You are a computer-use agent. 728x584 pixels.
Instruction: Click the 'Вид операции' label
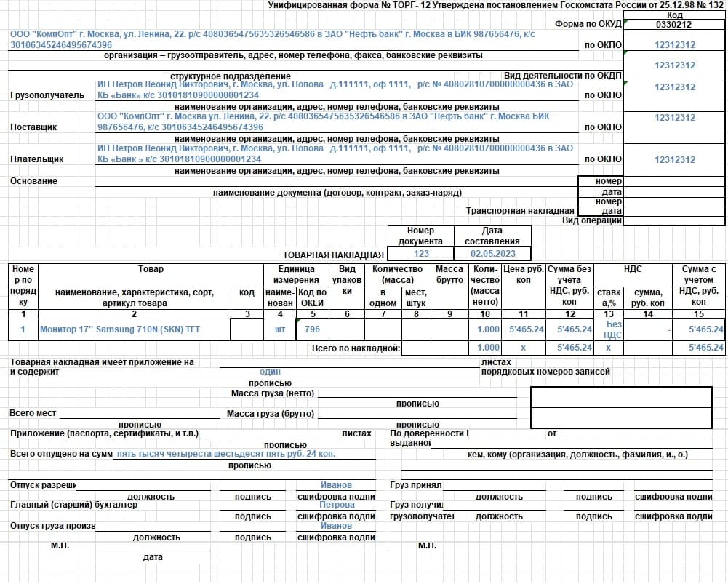pyautogui.click(x=591, y=220)
